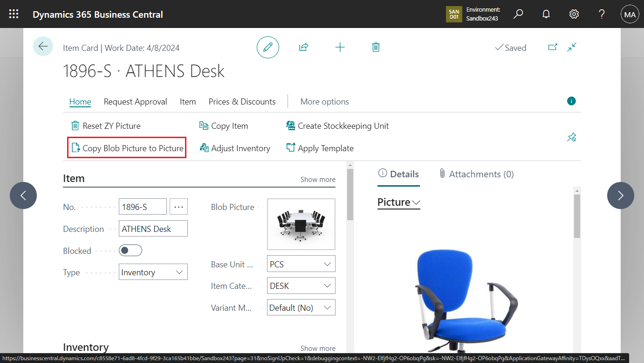Delete the item using the trash icon
Screen dimensions: 644x363
point(376,47)
